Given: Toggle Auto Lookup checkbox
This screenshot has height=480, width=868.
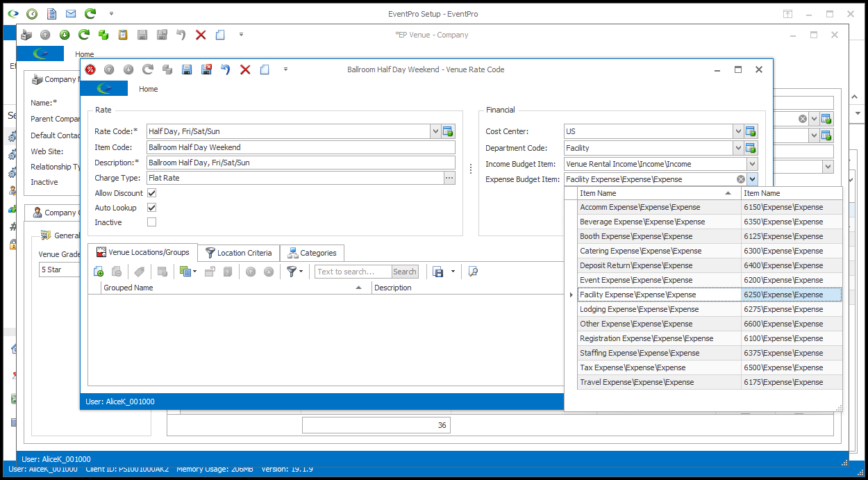Looking at the screenshot, I should point(151,208).
